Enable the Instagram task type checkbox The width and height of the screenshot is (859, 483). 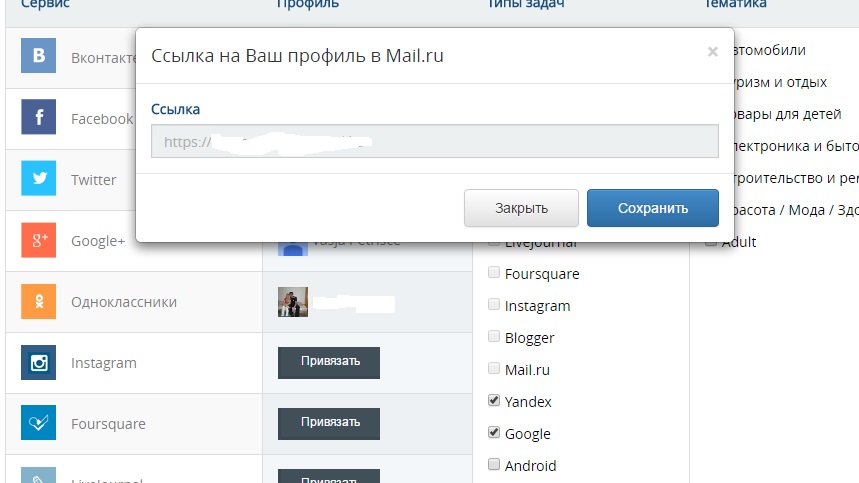(494, 304)
